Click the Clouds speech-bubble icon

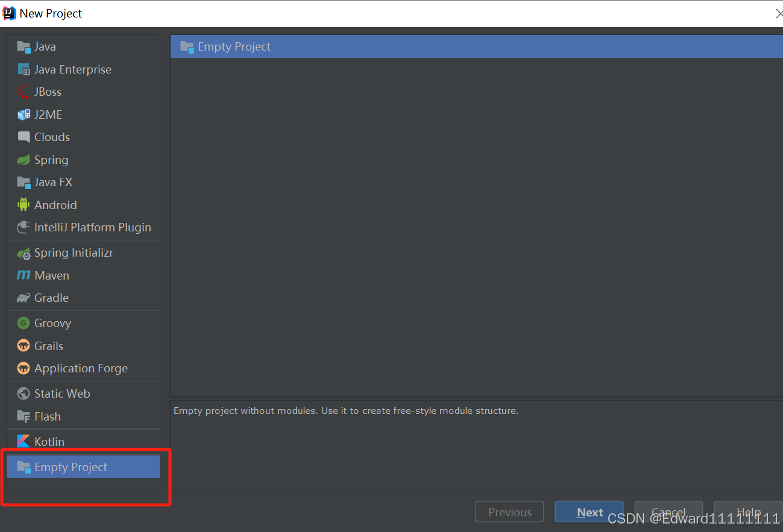[24, 137]
